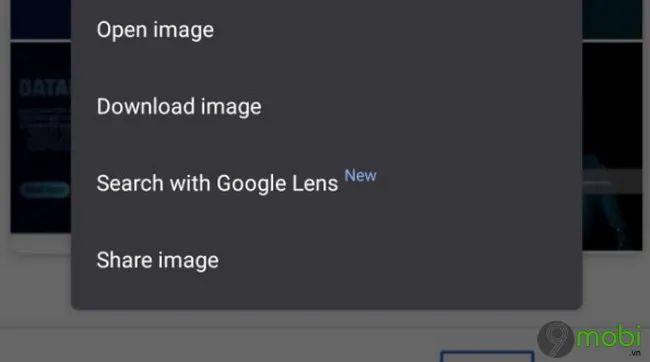Tap the blue outlined box at bottom
Screen dimensions: 650x362
487,357
